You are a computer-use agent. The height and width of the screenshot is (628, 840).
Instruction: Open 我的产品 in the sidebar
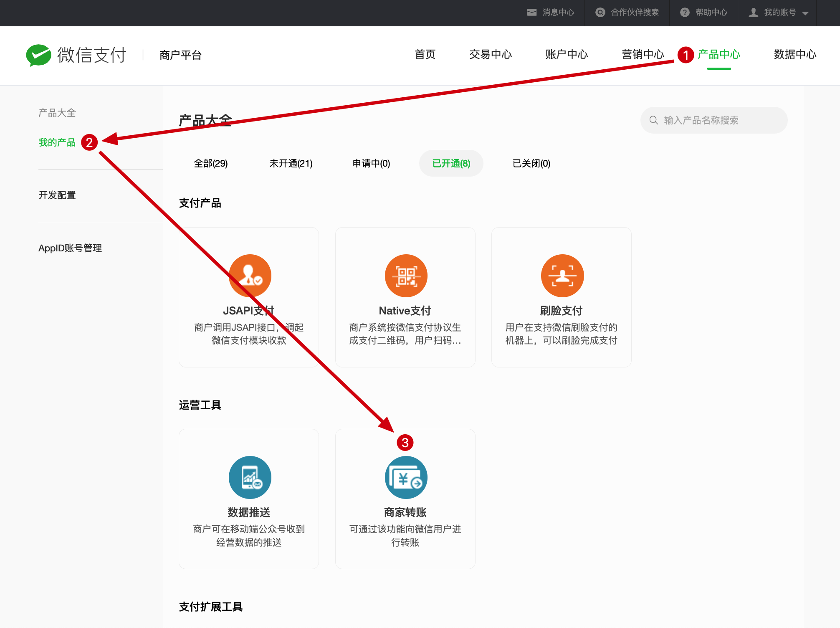(57, 142)
